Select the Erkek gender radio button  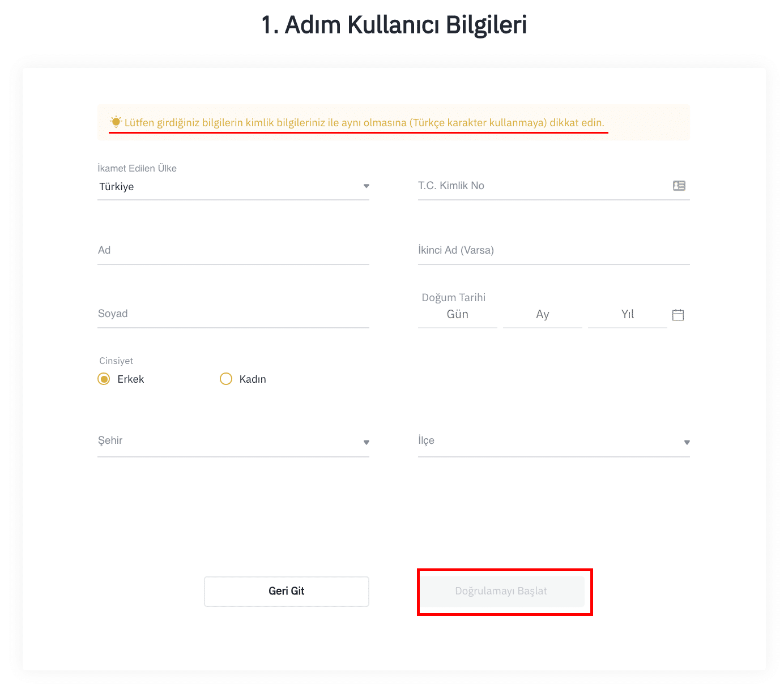pos(104,379)
